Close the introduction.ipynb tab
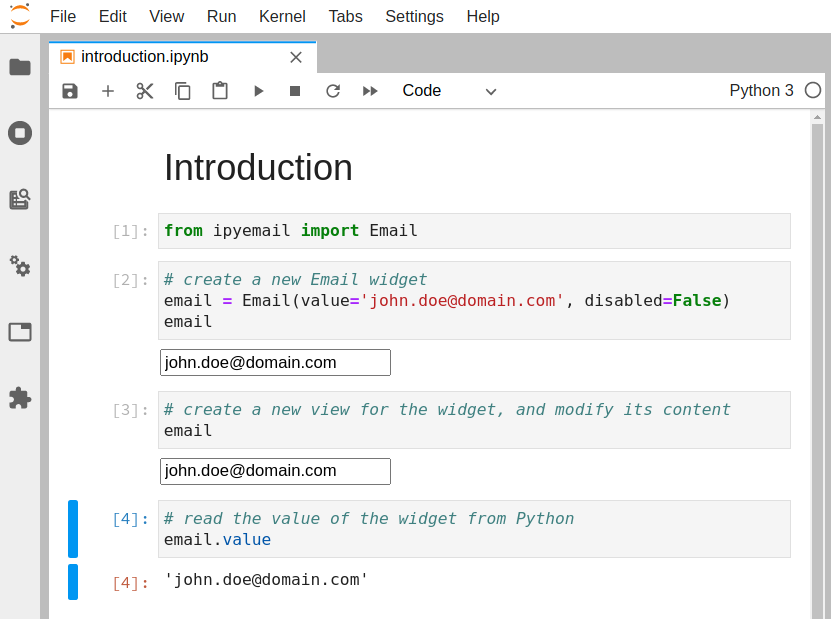This screenshot has height=619, width=831. pos(296,57)
